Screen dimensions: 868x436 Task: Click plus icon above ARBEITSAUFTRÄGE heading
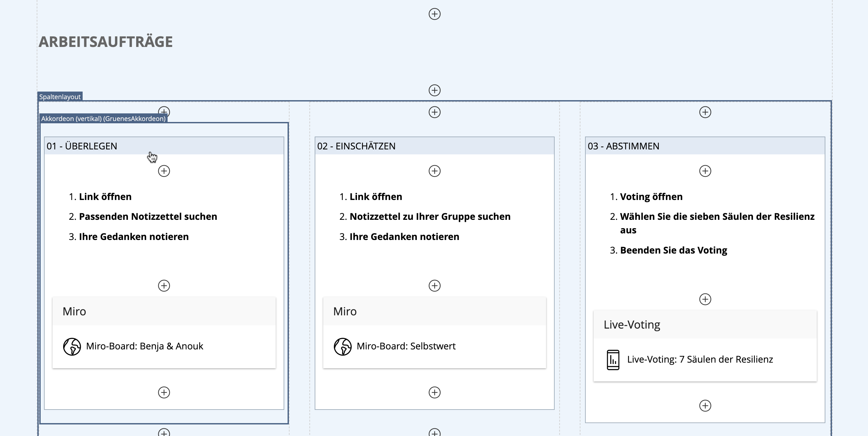[x=434, y=14]
